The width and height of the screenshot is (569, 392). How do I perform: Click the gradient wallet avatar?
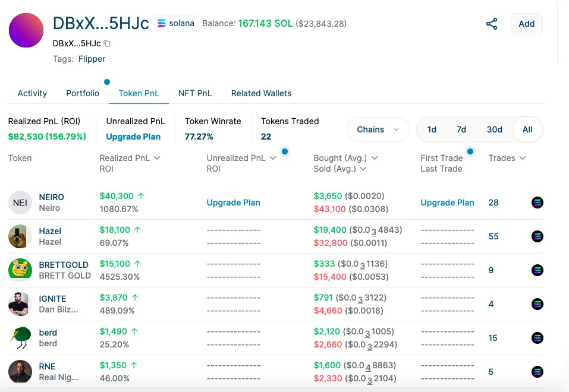click(x=26, y=30)
